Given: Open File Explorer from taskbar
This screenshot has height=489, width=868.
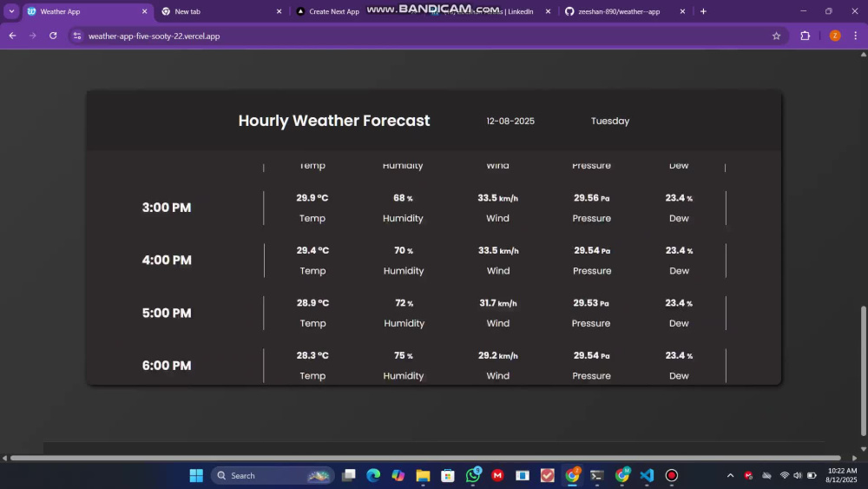Looking at the screenshot, I should point(423,476).
